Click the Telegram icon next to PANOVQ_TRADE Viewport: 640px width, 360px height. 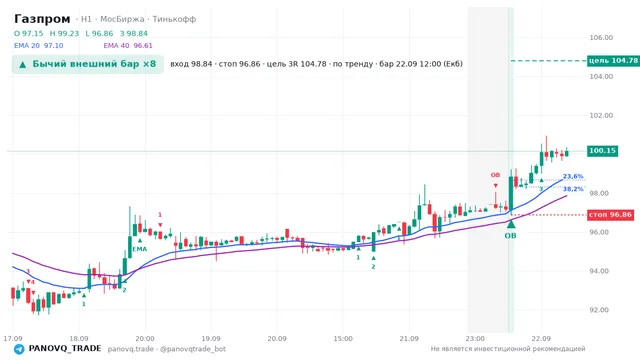point(19,349)
